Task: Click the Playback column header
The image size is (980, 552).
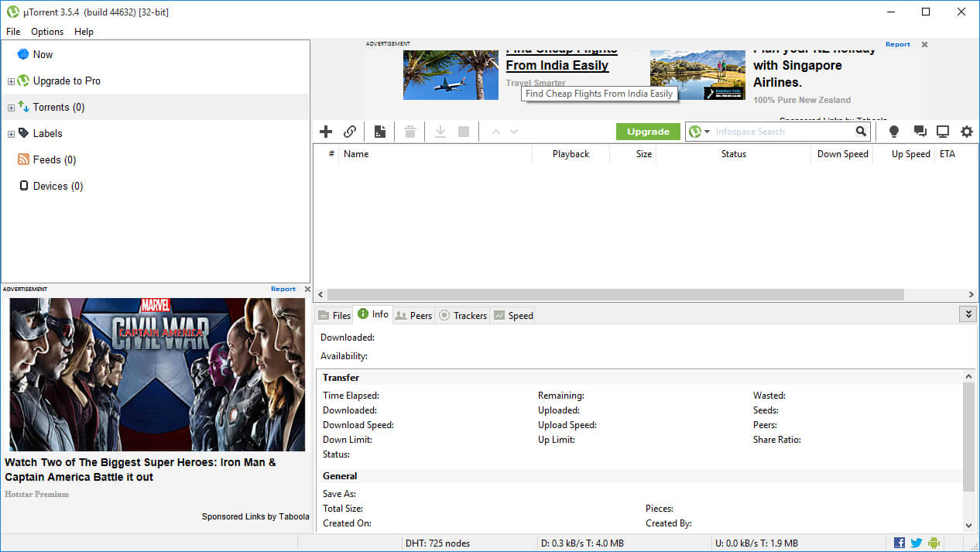Action: 571,154
